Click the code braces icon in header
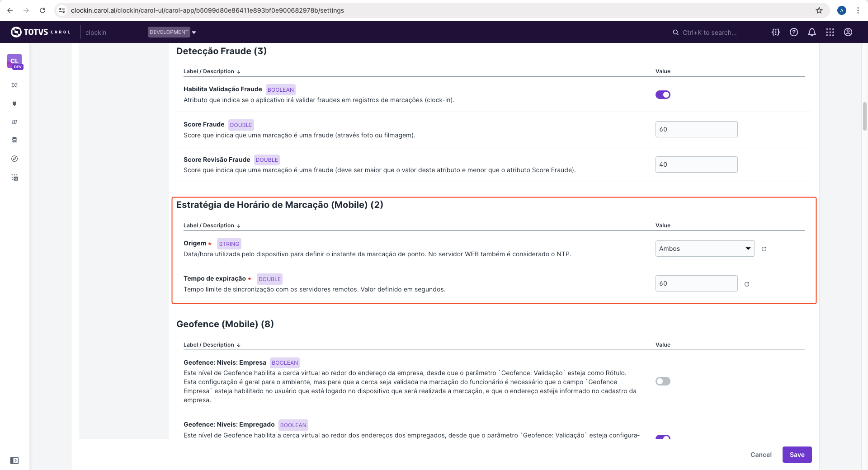Image resolution: width=868 pixels, height=470 pixels. click(x=776, y=32)
